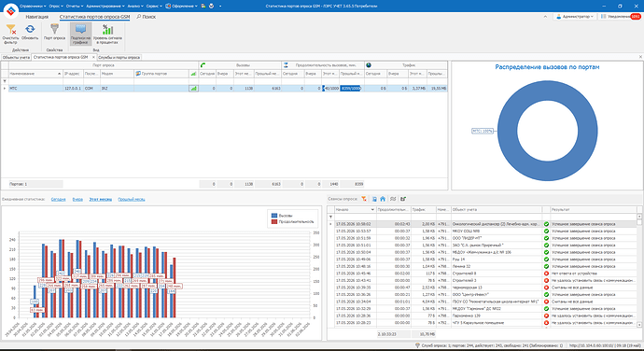Open the Отчеты menu

(x=75, y=7)
